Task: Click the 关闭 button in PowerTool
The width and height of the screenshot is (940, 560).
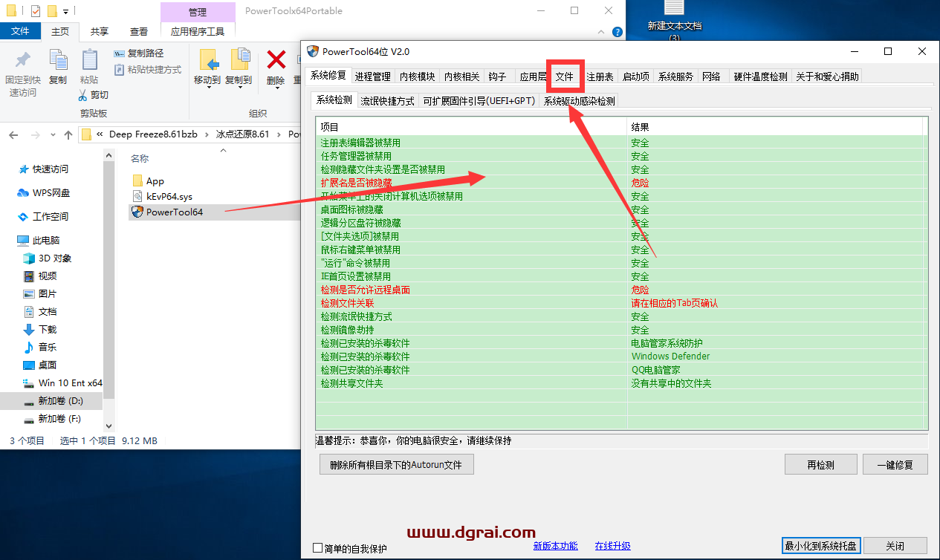Action: pyautogui.click(x=895, y=546)
